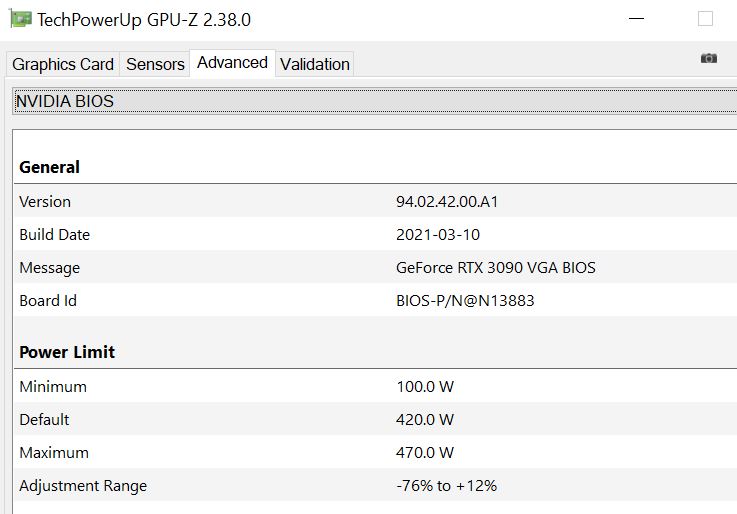737x514 pixels.
Task: Click the maximize window box
Action: [706, 18]
